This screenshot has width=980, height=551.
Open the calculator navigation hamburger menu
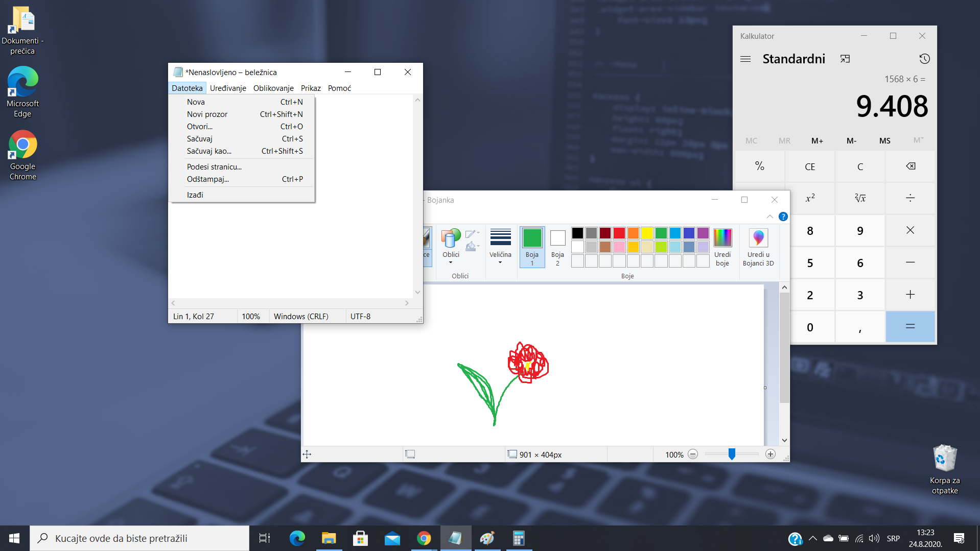point(745,59)
